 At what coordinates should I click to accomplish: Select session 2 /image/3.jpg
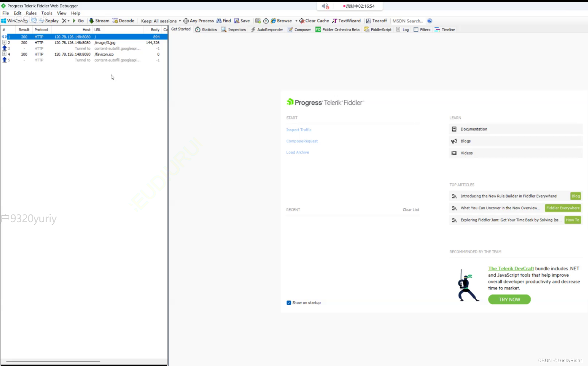(x=84, y=43)
